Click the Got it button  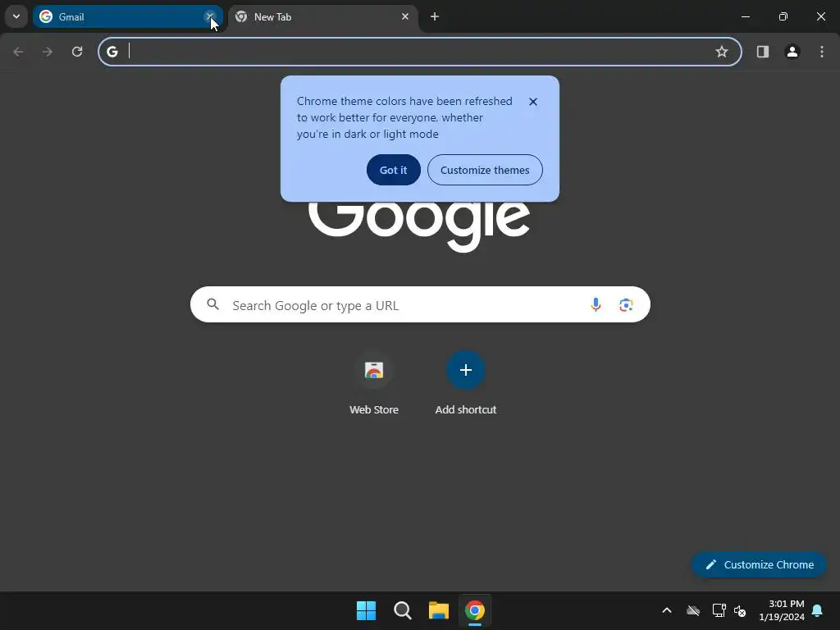pyautogui.click(x=393, y=170)
